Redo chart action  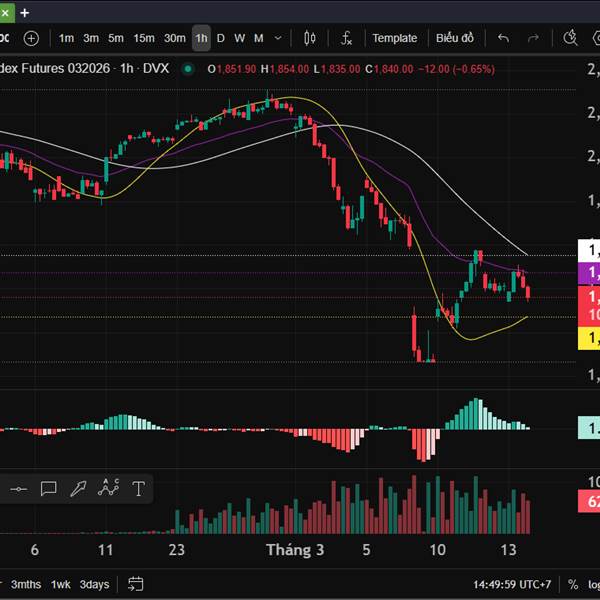[x=533, y=38]
